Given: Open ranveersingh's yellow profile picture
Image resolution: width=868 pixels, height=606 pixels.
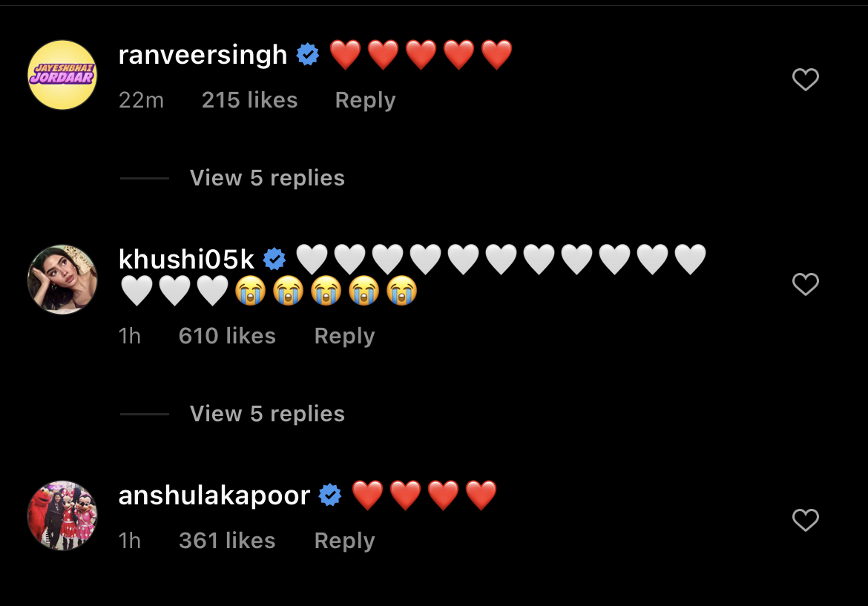Looking at the screenshot, I should click(x=62, y=75).
